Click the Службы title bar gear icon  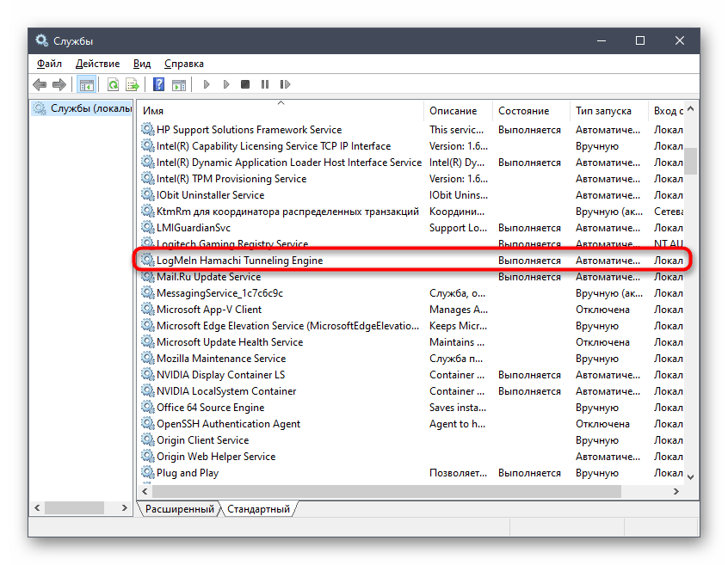[42, 40]
